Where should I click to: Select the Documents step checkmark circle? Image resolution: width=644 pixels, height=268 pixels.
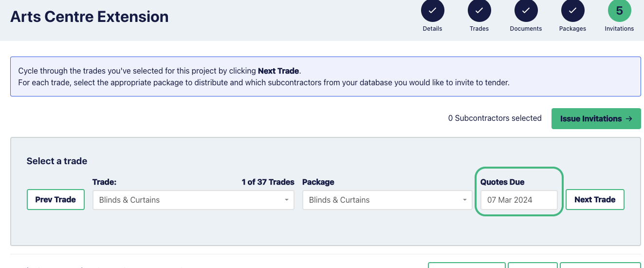coord(526,11)
